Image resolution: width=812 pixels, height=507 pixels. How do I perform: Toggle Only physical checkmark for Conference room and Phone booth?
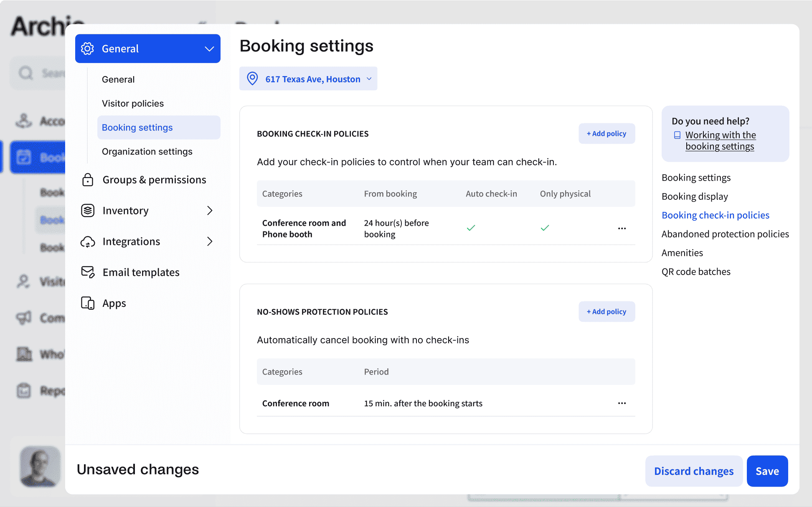[545, 228]
